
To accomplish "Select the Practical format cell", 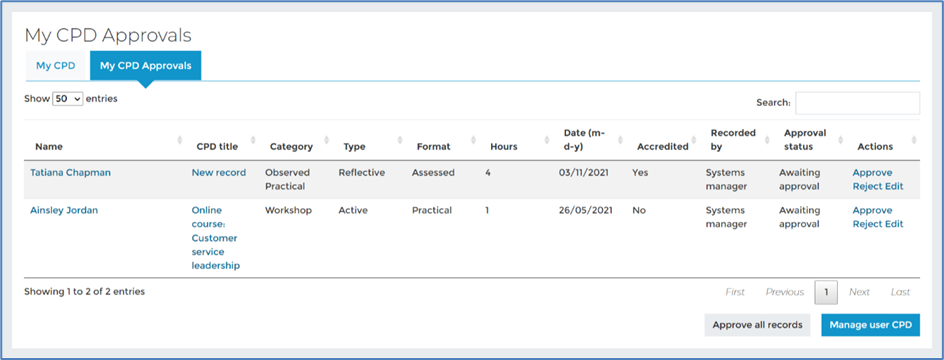I will 432,211.
